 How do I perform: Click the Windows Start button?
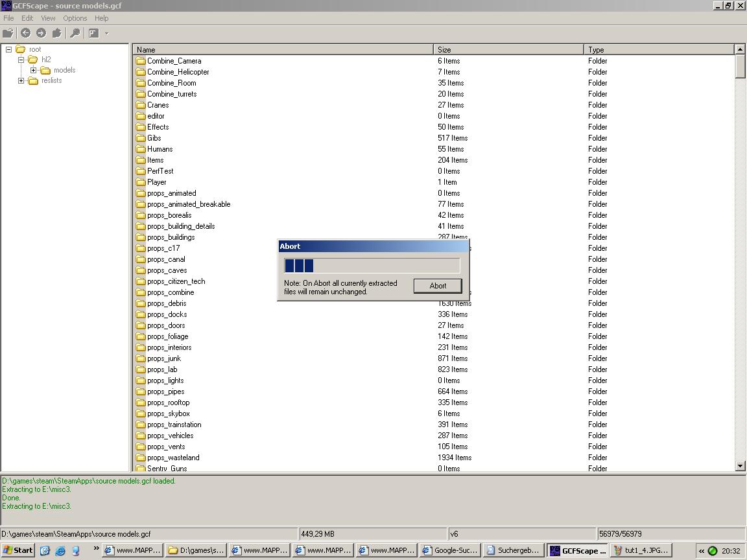[x=18, y=550]
